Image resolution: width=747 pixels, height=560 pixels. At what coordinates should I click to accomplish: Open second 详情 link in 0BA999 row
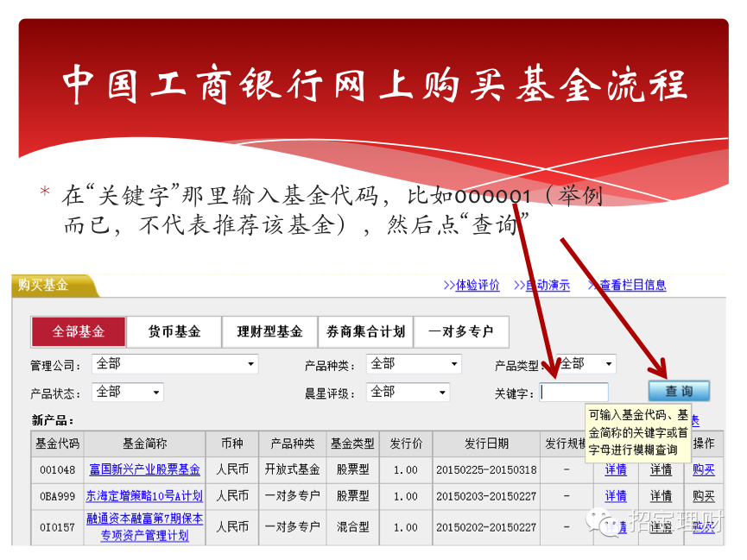[x=661, y=495]
